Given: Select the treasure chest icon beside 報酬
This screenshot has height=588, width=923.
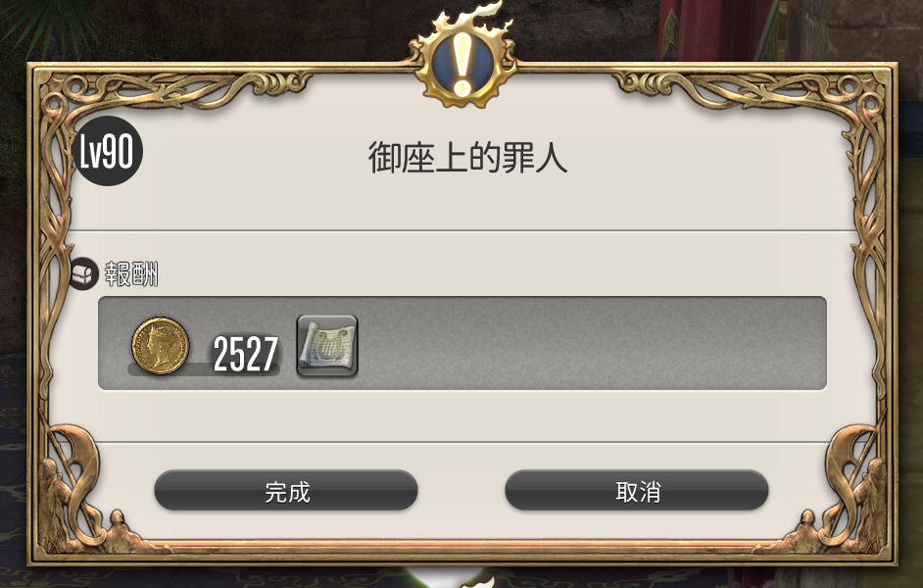Looking at the screenshot, I should [83, 273].
